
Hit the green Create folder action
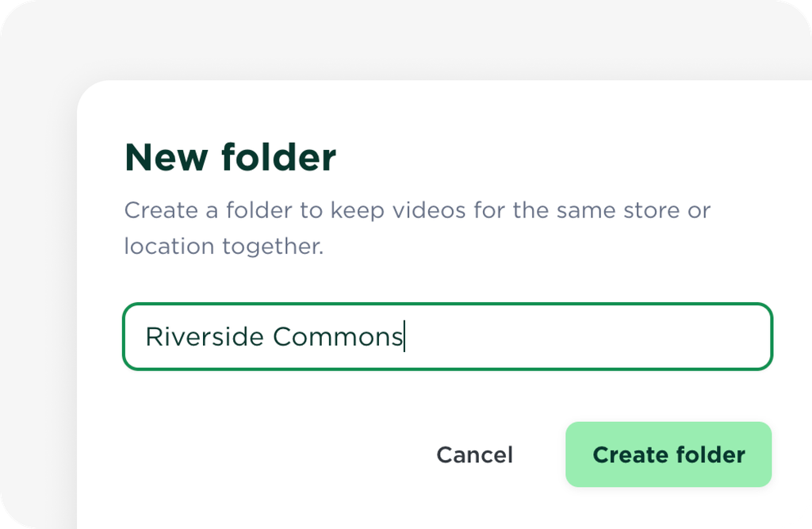668,454
